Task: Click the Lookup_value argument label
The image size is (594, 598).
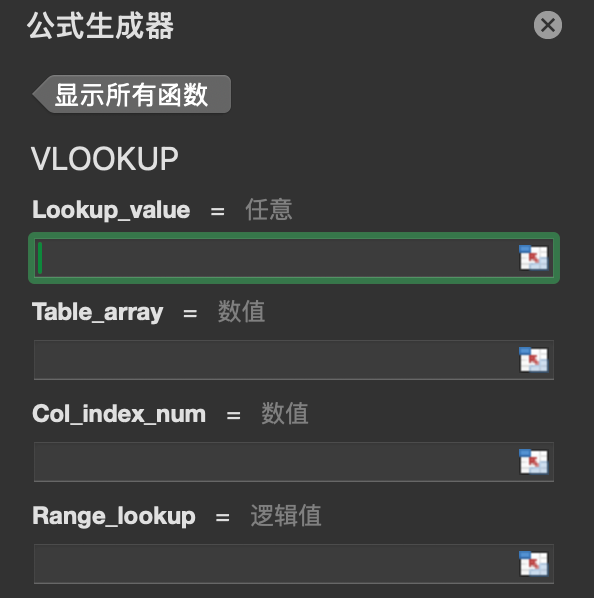Action: coord(111,210)
